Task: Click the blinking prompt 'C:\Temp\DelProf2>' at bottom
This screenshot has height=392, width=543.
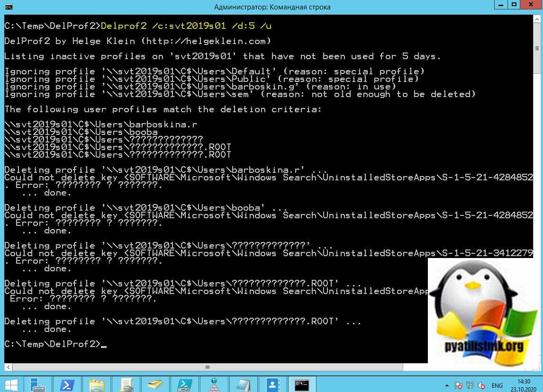Action: pyautogui.click(x=53, y=344)
